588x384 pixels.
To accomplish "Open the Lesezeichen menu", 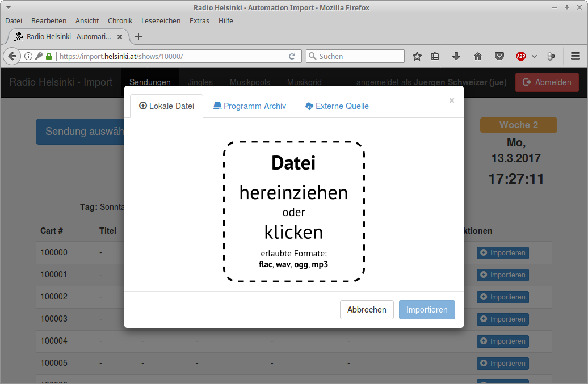I will click(x=161, y=20).
